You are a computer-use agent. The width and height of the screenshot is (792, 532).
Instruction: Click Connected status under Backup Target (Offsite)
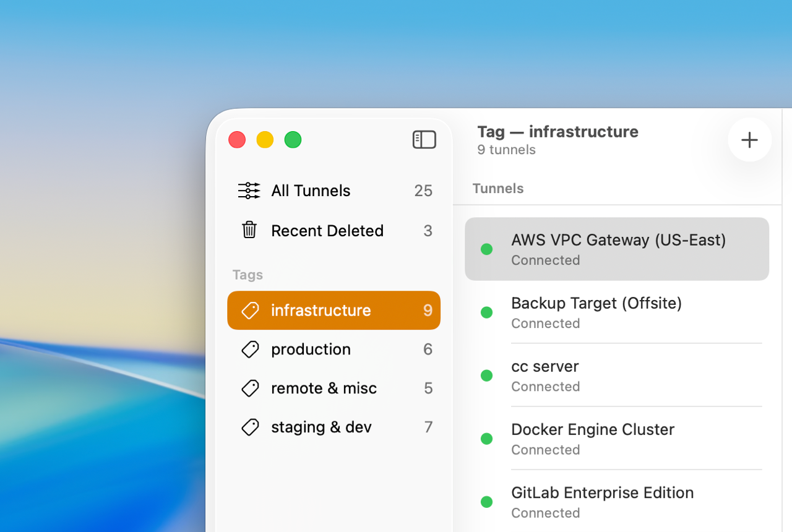click(545, 324)
